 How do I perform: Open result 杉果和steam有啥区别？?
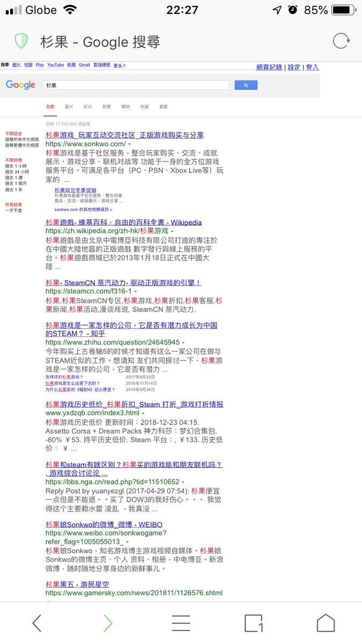[134, 469]
